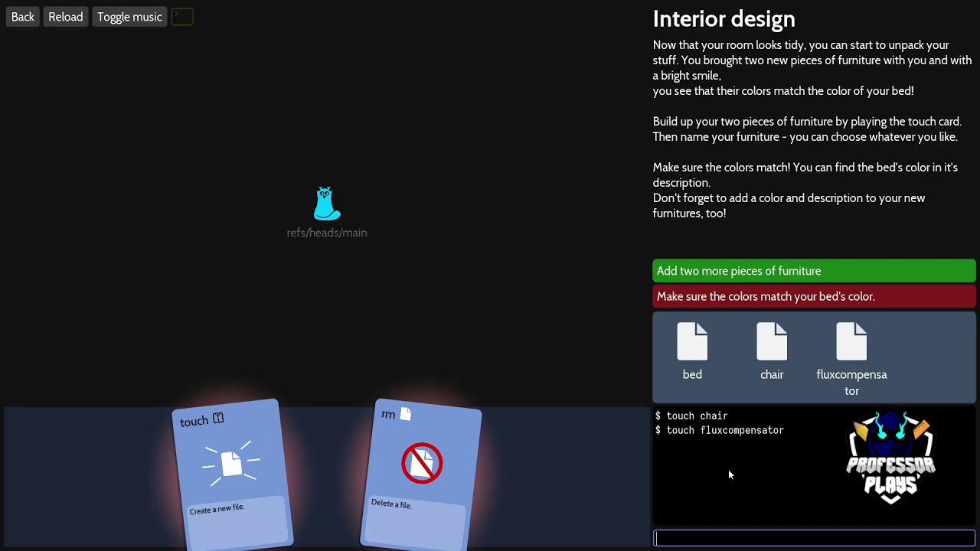Click the red 'colors match your bed's color' goal
The width and height of the screenshot is (980, 551).
point(814,296)
